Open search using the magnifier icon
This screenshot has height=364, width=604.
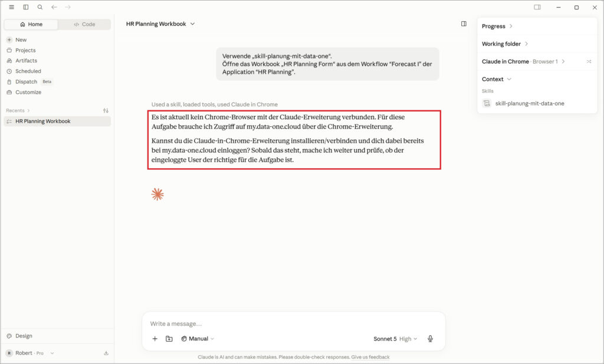(x=40, y=7)
